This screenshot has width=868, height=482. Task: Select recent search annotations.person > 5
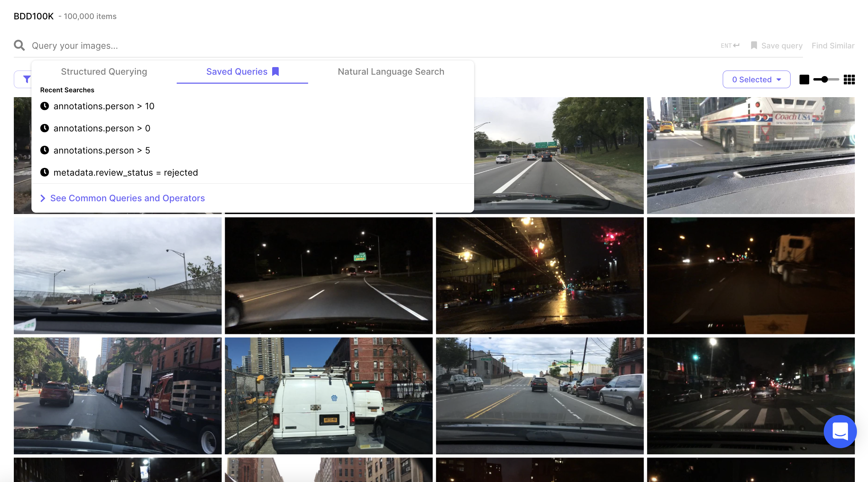[x=102, y=150]
